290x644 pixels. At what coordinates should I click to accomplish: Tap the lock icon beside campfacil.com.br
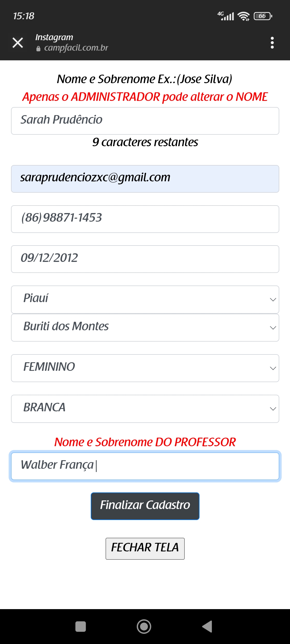click(x=38, y=49)
